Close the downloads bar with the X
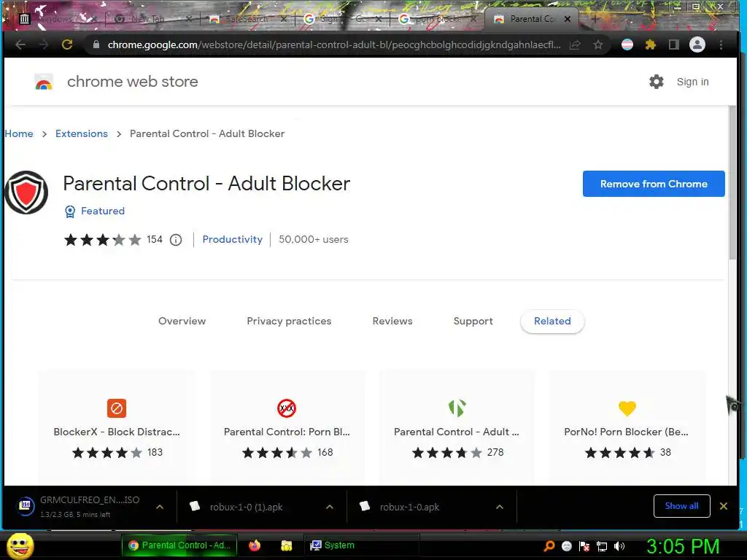 [723, 506]
